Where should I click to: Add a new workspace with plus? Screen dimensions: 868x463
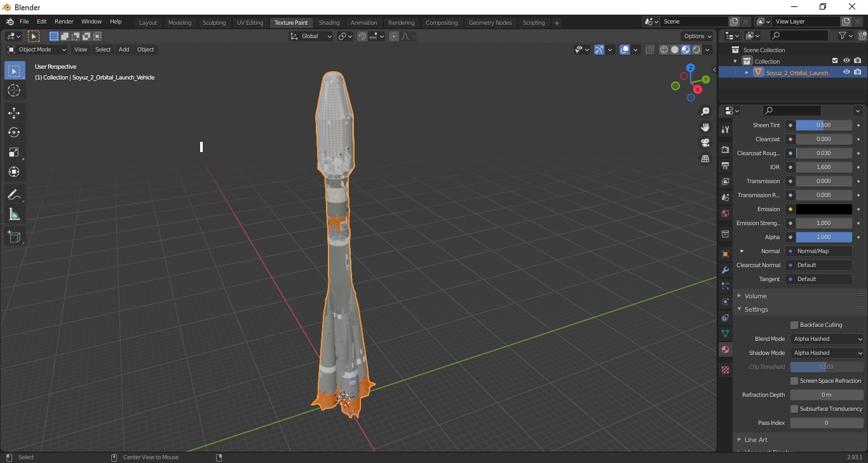[557, 23]
